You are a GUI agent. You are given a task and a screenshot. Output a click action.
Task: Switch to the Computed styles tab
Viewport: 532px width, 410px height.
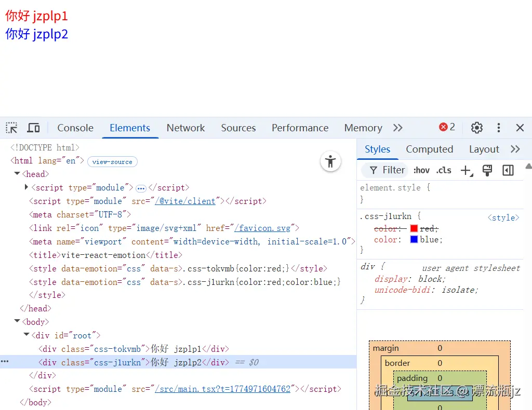(429, 149)
